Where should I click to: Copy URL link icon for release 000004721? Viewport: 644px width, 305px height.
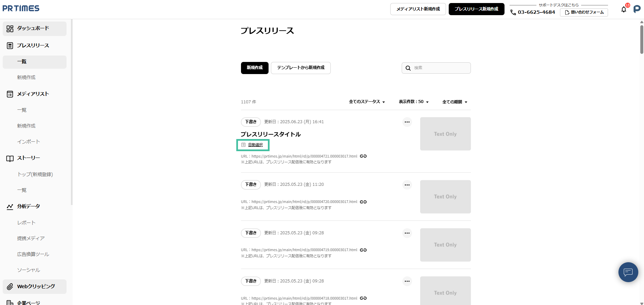coord(363,156)
